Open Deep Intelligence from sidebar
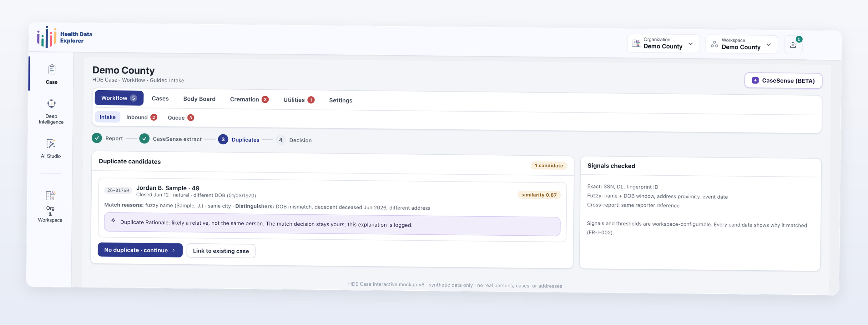This screenshot has width=868, height=325. (x=51, y=112)
